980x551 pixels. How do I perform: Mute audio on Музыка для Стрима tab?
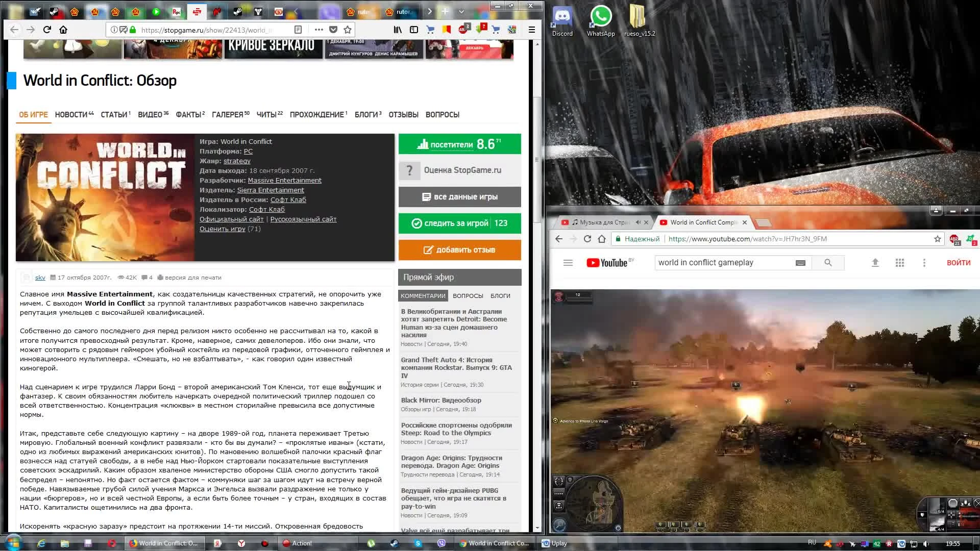tap(638, 222)
